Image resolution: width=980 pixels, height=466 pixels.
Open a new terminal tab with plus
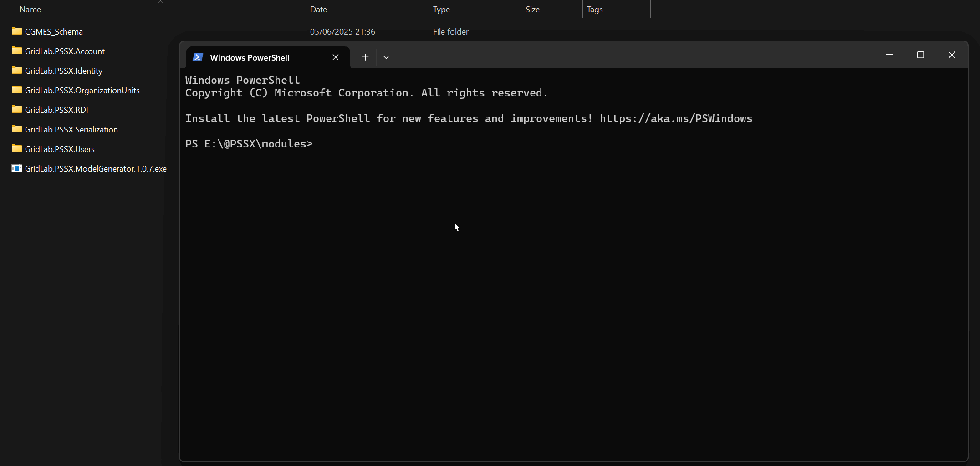click(x=365, y=57)
